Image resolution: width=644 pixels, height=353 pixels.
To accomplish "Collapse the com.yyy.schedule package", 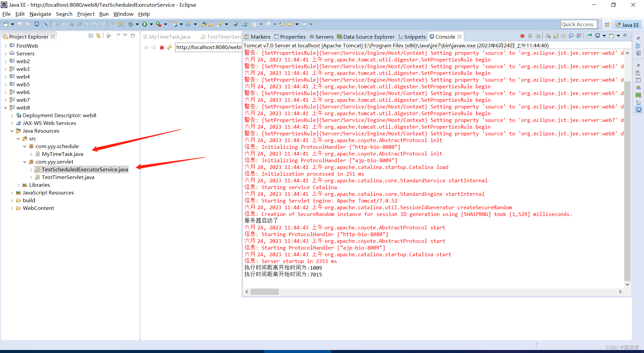I will tap(24, 146).
